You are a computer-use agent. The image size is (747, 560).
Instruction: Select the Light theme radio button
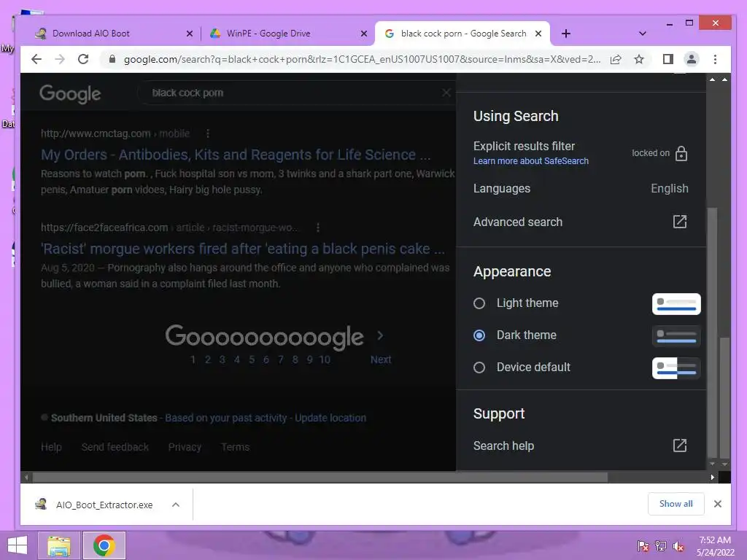point(479,303)
